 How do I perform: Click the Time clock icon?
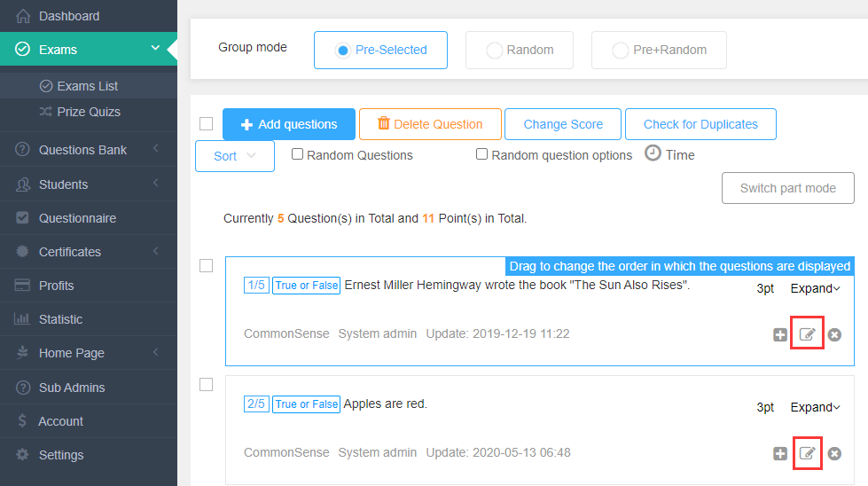[653, 153]
